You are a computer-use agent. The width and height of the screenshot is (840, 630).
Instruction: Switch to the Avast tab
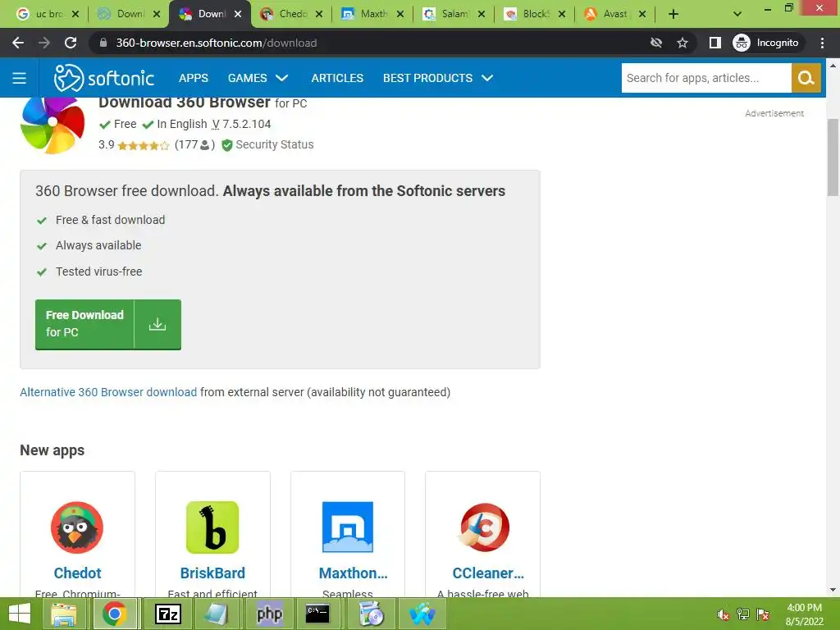point(615,14)
